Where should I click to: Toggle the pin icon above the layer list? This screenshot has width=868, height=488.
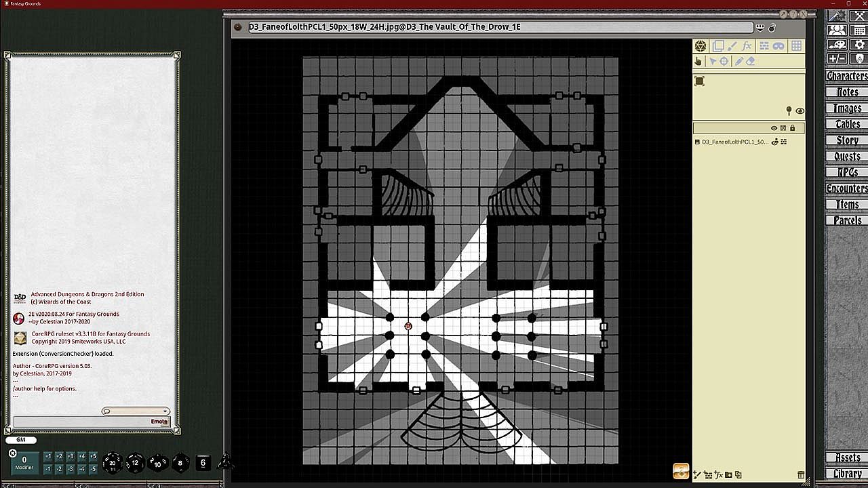click(789, 110)
